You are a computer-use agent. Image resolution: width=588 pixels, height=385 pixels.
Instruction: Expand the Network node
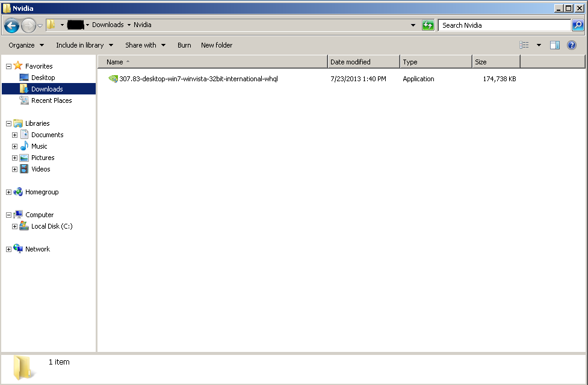click(x=8, y=249)
